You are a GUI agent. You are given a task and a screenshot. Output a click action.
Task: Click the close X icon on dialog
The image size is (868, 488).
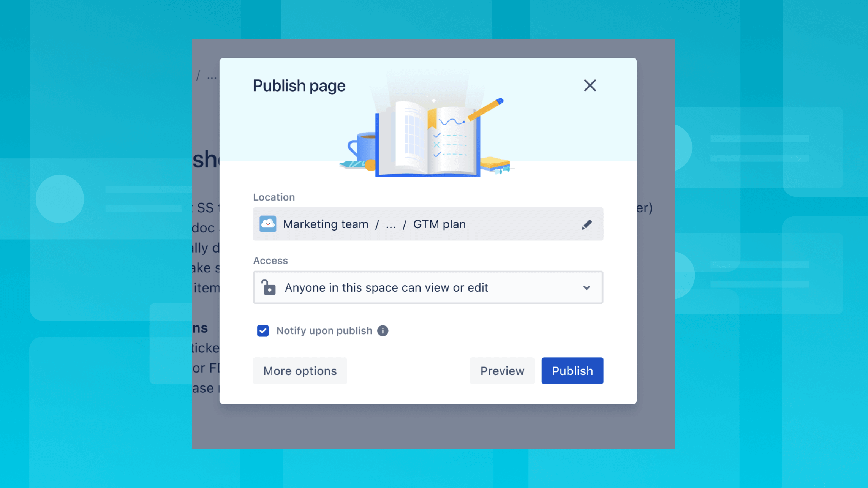[590, 85]
